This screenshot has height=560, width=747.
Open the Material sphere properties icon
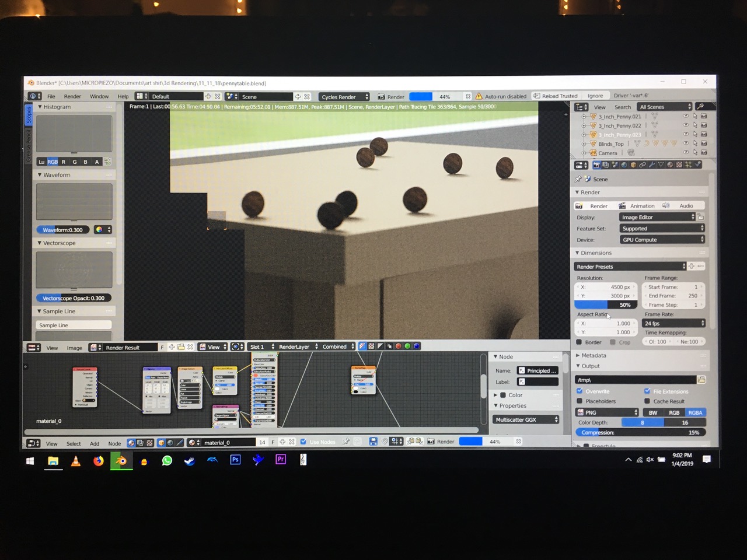click(670, 164)
